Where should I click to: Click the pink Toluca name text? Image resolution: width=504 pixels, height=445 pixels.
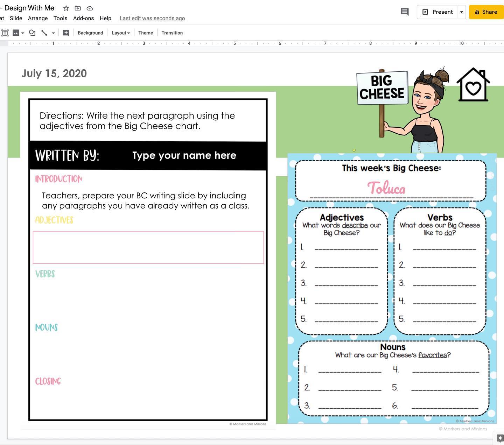(386, 188)
